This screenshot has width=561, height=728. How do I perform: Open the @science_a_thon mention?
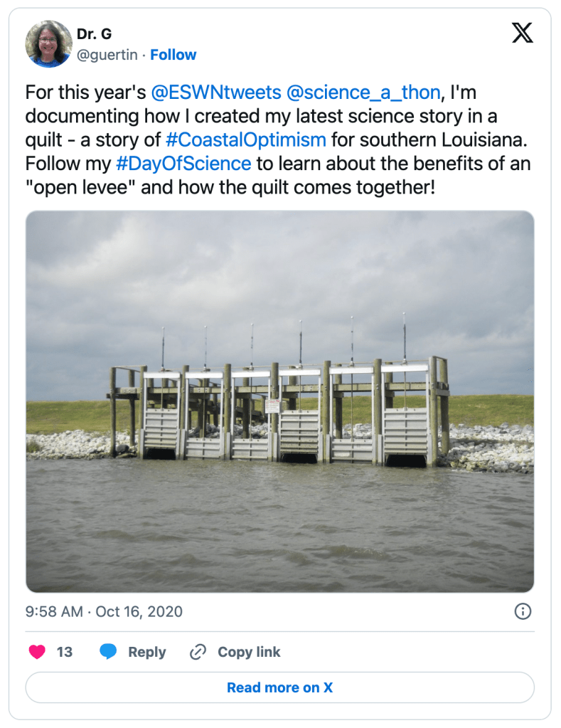pyautogui.click(x=363, y=93)
